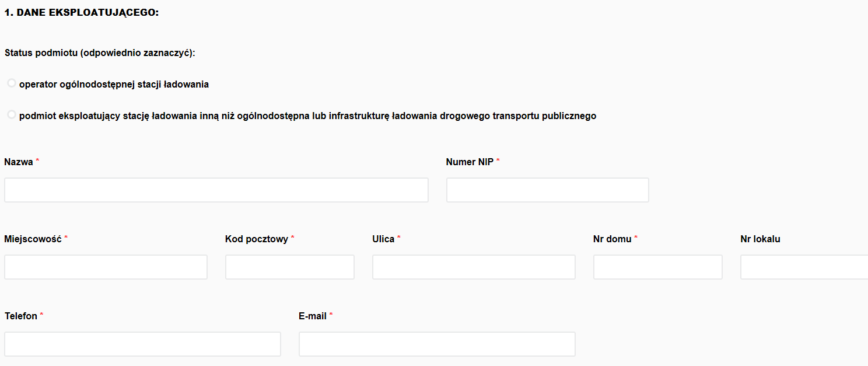Focus the E-mail input box
Screen dimensions: 868x366
tap(437, 344)
